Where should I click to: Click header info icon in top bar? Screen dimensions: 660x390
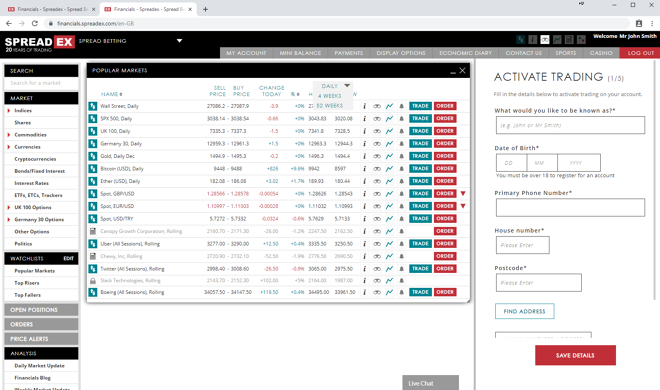(x=533, y=40)
